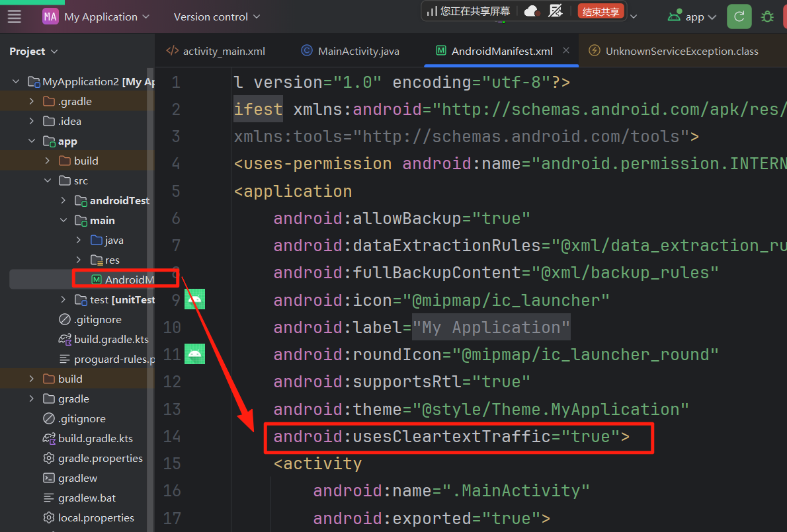Click the MA project badge icon
The image size is (787, 532).
coord(50,17)
